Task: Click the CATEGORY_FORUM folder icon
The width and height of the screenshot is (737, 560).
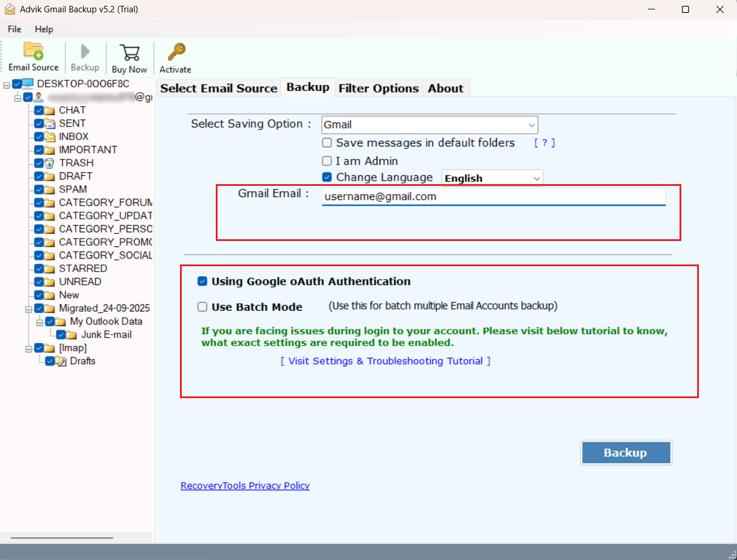Action: click(x=50, y=203)
